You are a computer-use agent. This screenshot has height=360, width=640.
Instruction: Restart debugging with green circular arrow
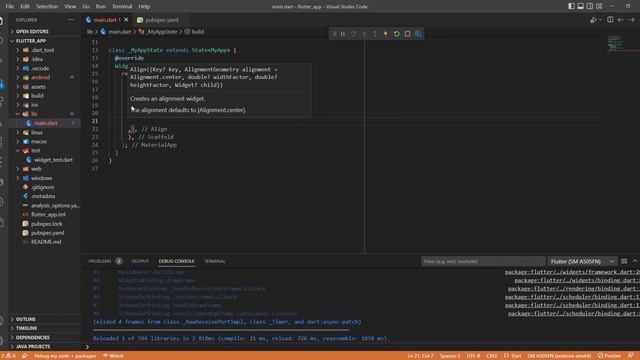click(x=396, y=34)
